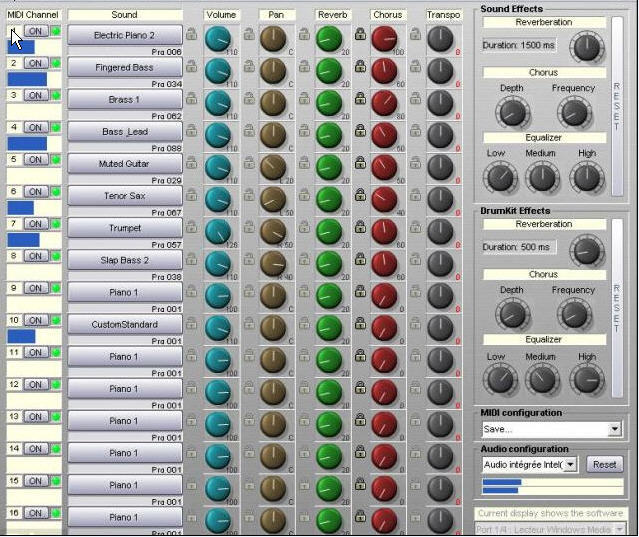Click volume lock icon for Electric Piano 2
Screen dimensions: 639x537
191,34
